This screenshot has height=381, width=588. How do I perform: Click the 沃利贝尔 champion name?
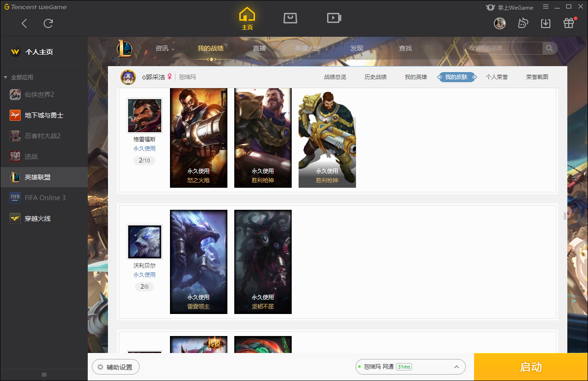144,265
